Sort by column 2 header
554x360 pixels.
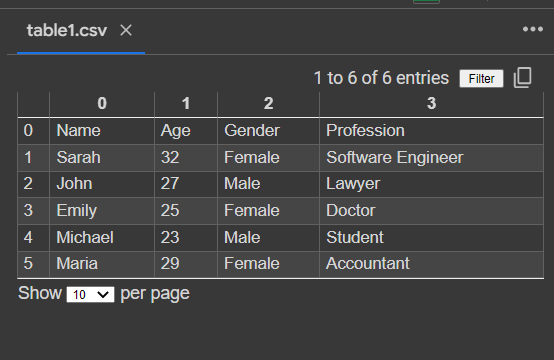pyautogui.click(x=269, y=104)
